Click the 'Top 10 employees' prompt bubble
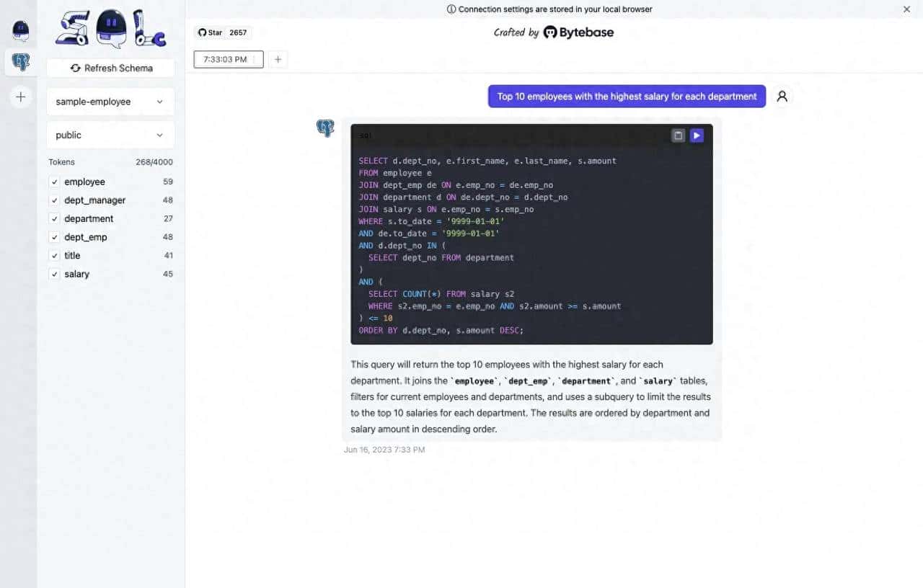 (x=627, y=97)
